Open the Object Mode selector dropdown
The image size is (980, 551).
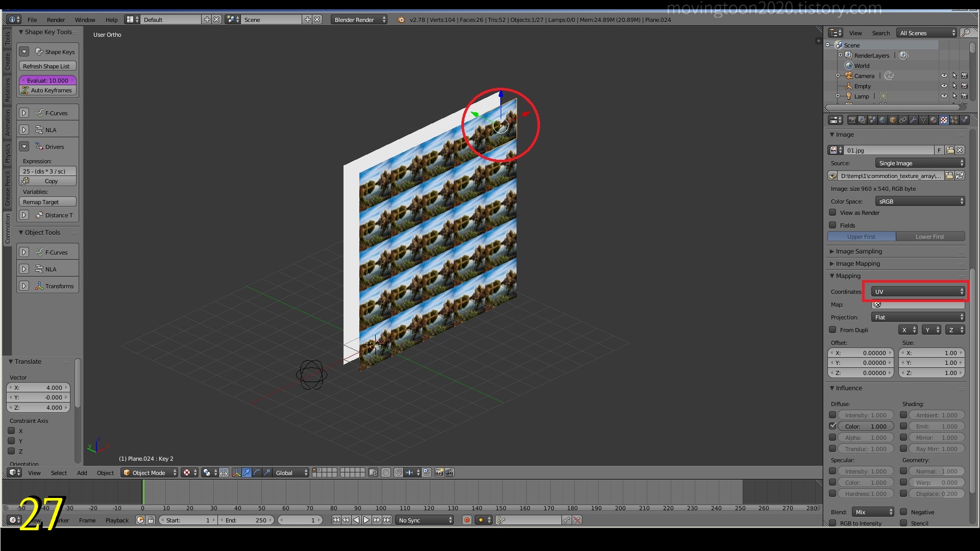pyautogui.click(x=149, y=472)
